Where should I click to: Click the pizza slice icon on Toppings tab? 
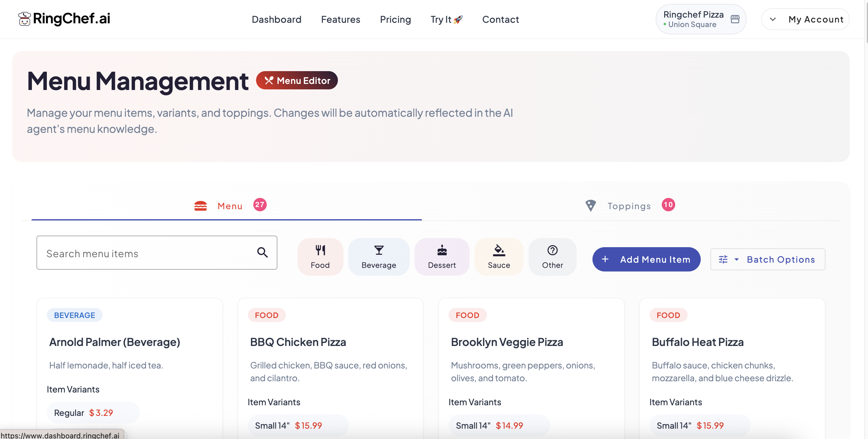pyautogui.click(x=590, y=206)
